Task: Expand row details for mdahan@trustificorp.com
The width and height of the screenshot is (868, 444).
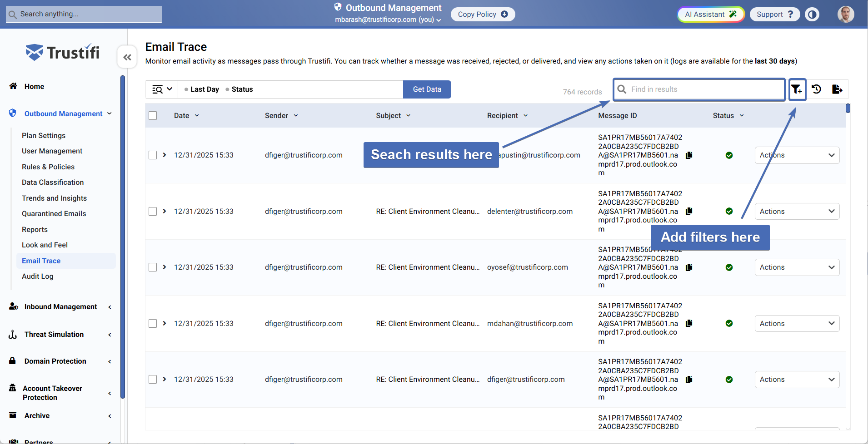Action: (165, 323)
